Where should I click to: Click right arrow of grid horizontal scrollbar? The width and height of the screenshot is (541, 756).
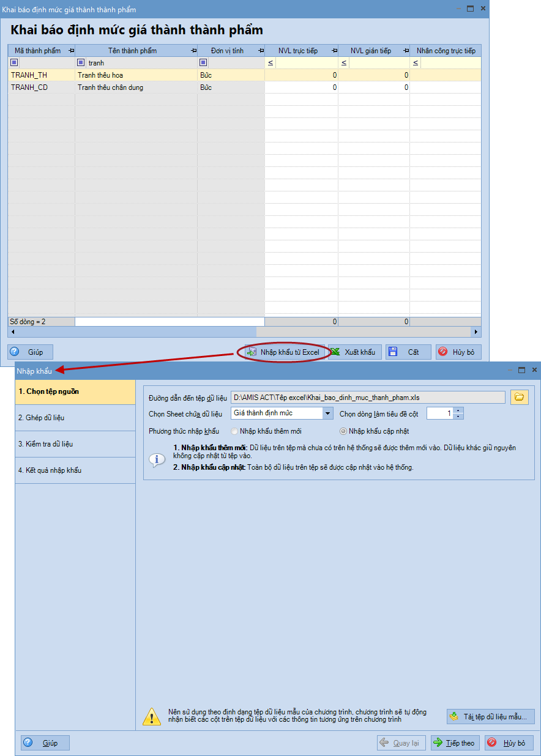476,332
